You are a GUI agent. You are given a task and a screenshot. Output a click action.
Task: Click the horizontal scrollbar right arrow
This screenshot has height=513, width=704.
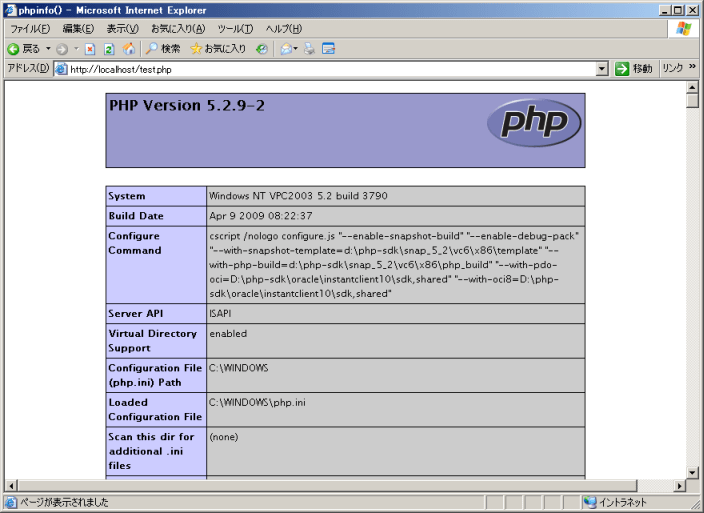point(677,486)
